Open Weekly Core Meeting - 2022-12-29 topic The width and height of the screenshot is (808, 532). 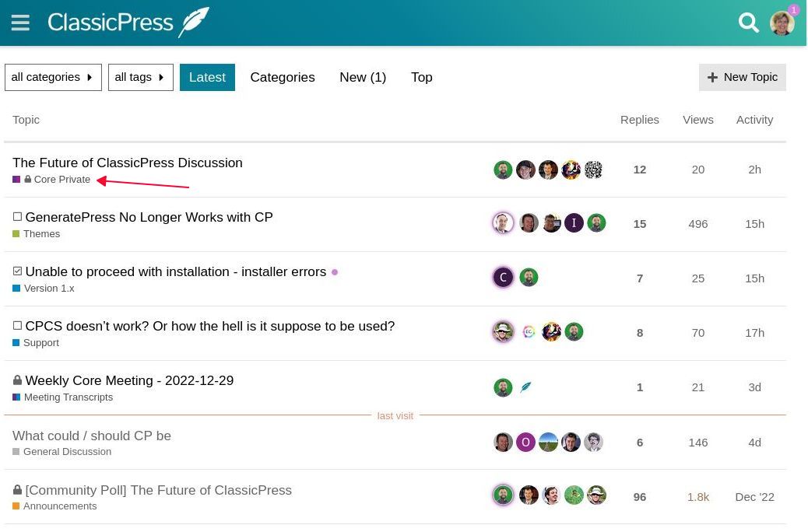point(129,380)
